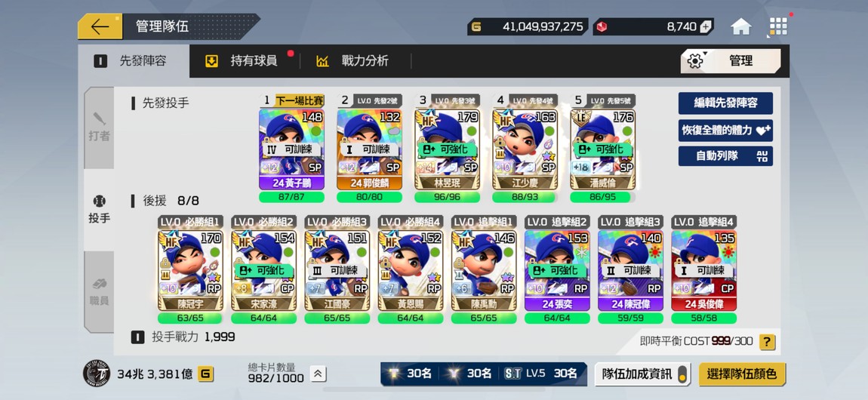Switch to the 持有球員 tab
This screenshot has width=868, height=400.
click(x=242, y=61)
